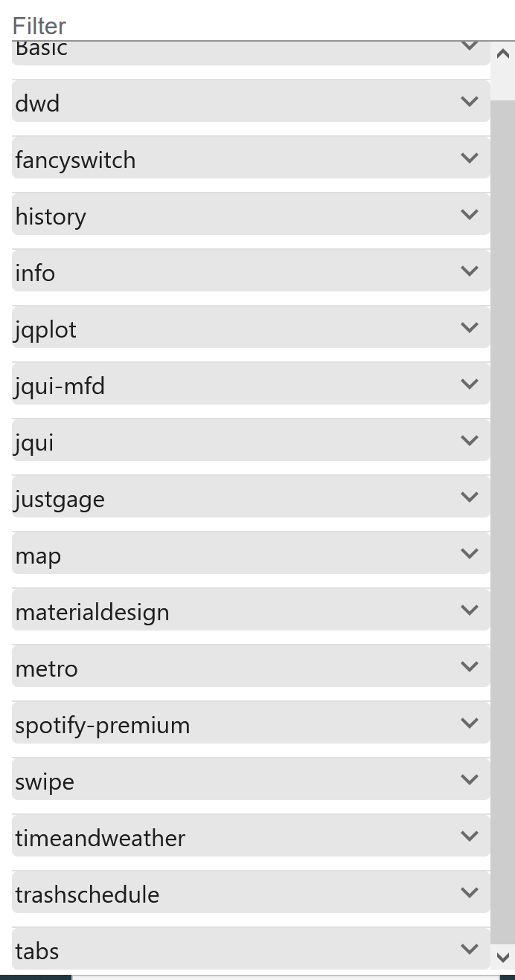Expand the trashschedule panel
The height and width of the screenshot is (980, 515).
pos(250,893)
